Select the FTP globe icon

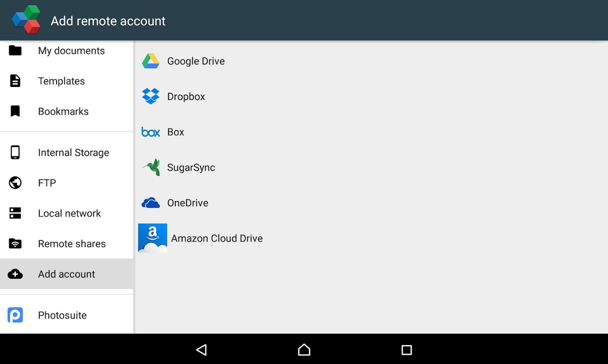coord(15,183)
